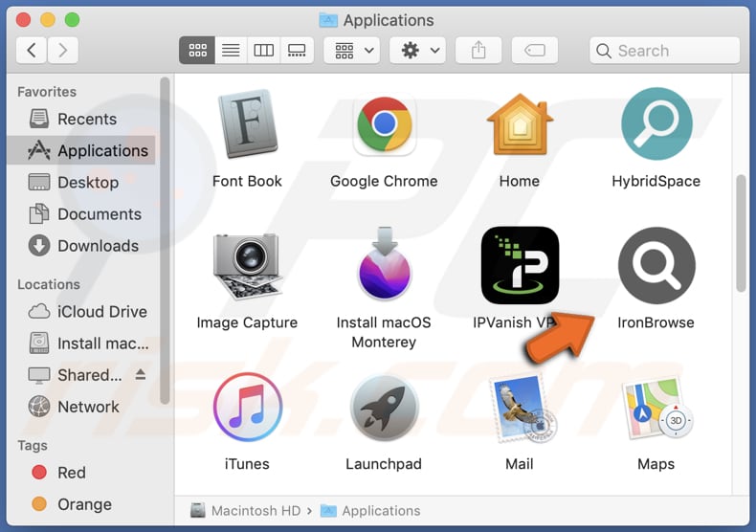Select the Launchpad app icon
This screenshot has width=756, height=532.
(x=385, y=408)
